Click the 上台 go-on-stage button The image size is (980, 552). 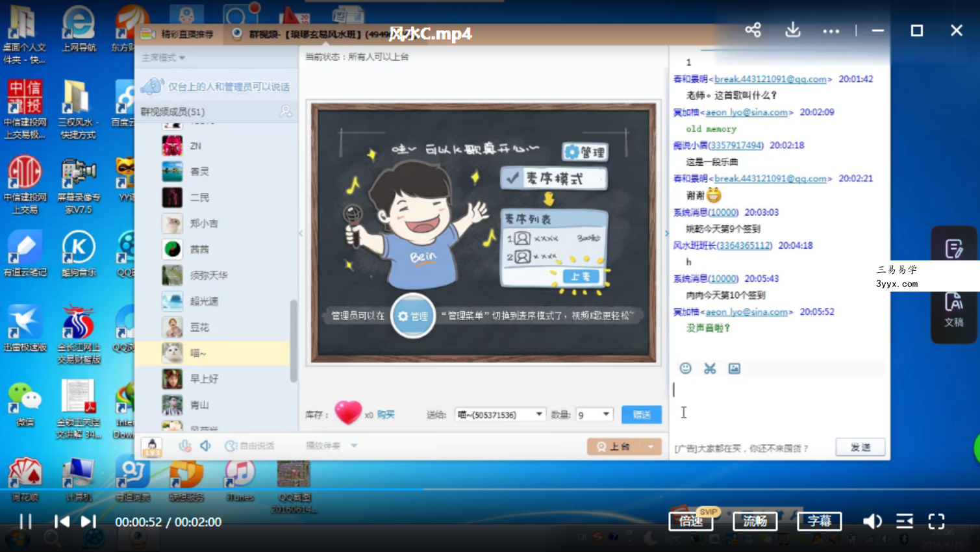click(614, 446)
